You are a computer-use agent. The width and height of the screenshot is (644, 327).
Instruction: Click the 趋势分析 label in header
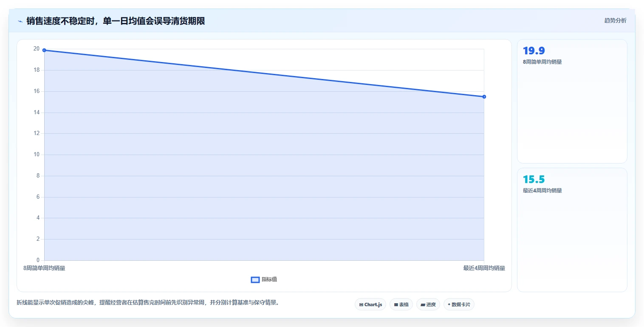615,20
